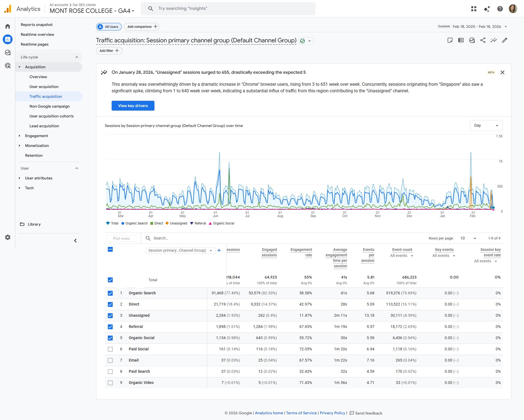Enable the Paid Social row checkbox
This screenshot has height=420, width=524.
pyautogui.click(x=110, y=349)
